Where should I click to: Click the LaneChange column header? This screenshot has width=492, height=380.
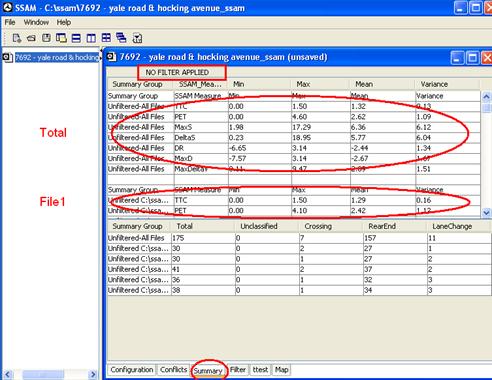(x=459, y=226)
